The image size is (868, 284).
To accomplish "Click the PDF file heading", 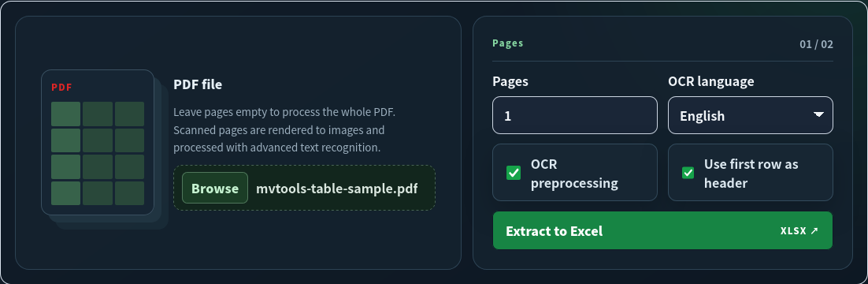I will tap(198, 84).
